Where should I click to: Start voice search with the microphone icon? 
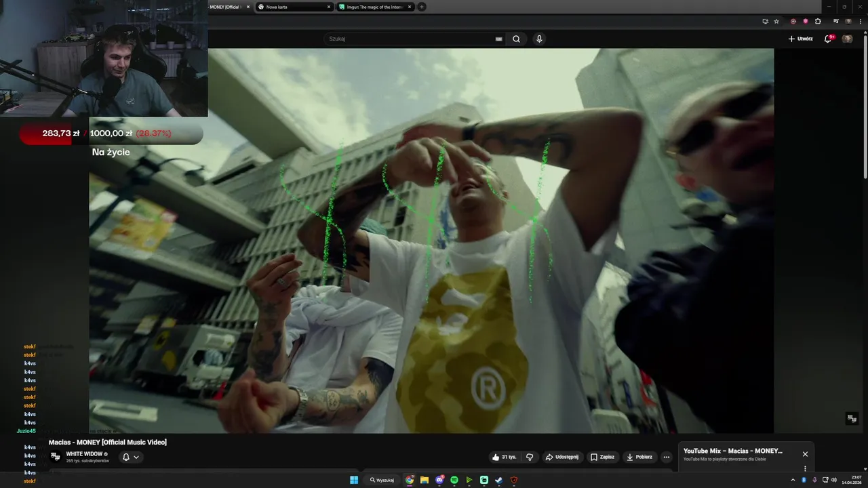539,39
